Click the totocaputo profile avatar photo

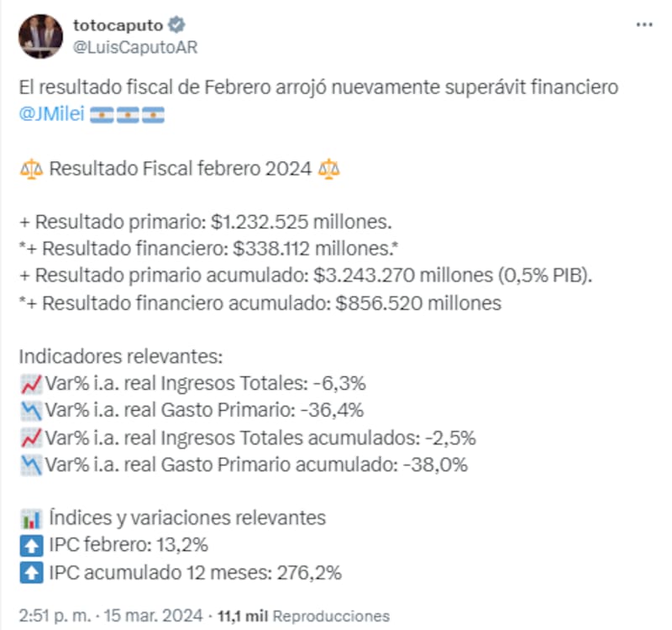click(x=40, y=36)
